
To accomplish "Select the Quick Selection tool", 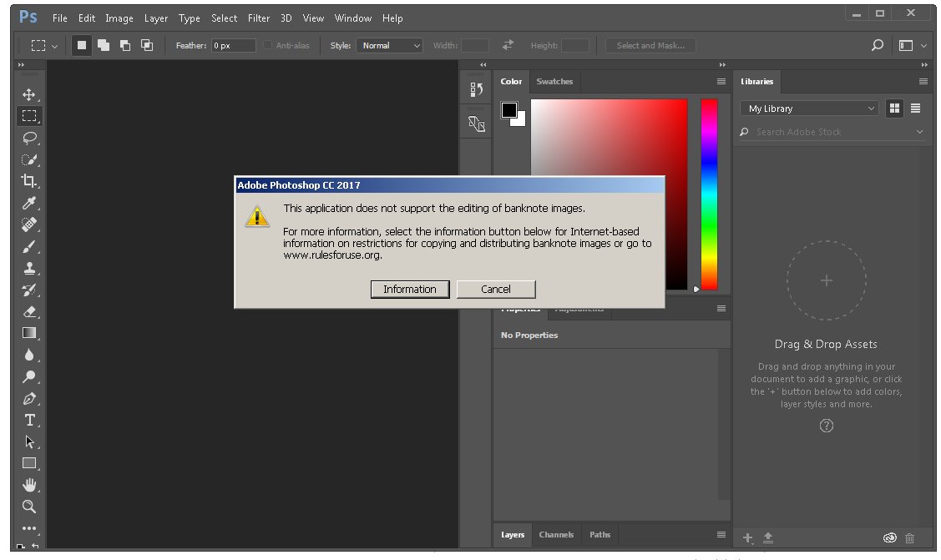I will [28, 159].
